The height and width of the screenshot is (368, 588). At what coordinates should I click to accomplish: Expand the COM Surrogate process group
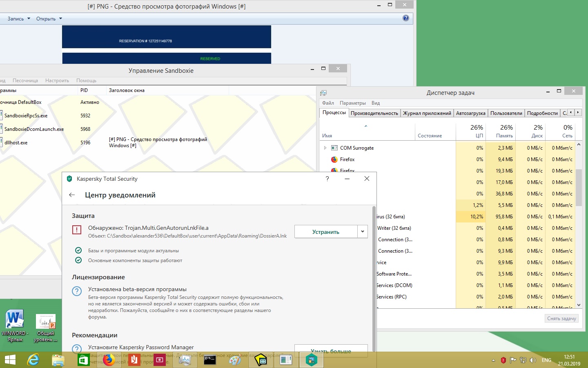point(325,148)
